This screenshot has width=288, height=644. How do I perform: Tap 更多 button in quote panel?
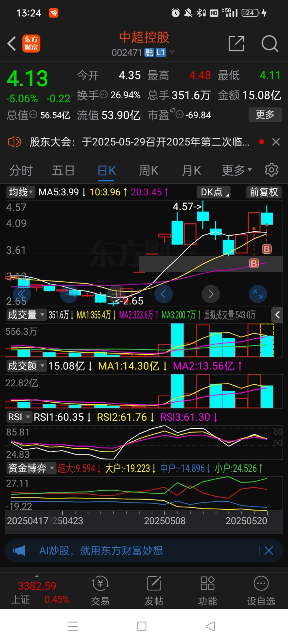[265, 115]
